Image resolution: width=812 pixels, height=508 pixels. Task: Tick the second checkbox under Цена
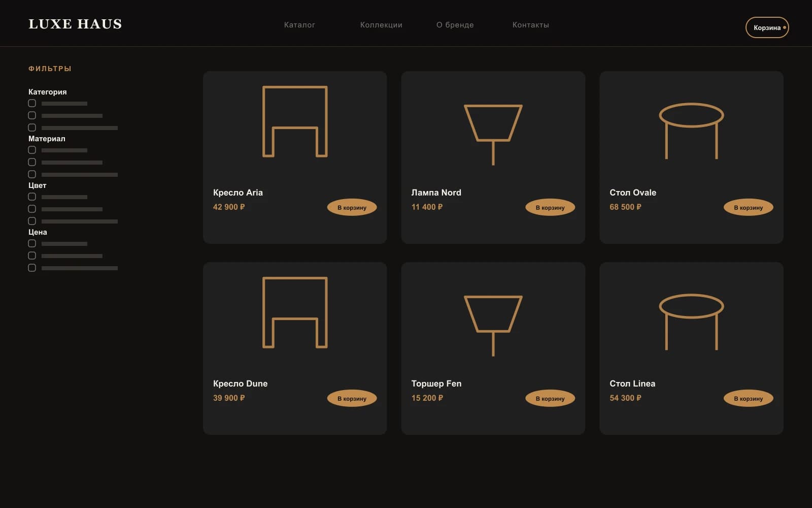[x=32, y=256]
